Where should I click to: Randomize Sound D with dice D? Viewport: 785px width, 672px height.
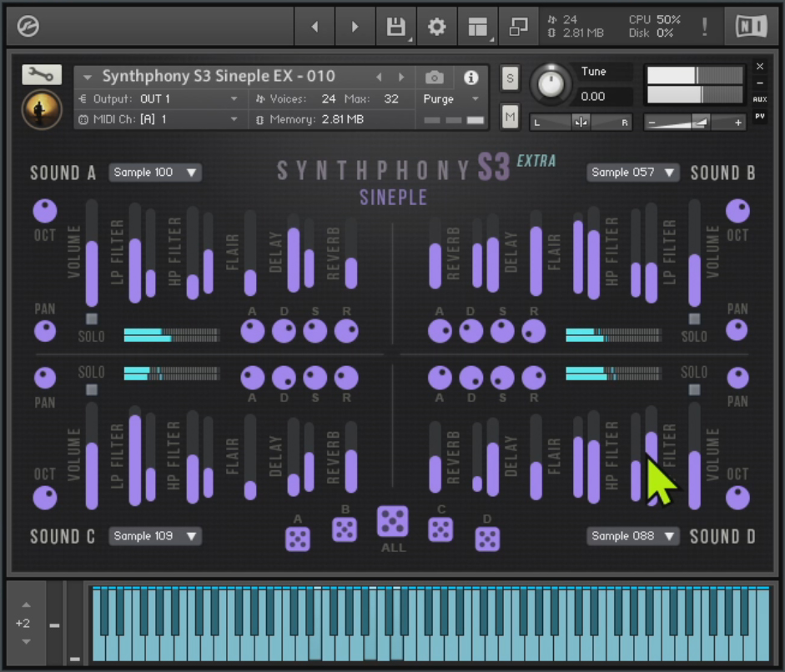(x=487, y=539)
